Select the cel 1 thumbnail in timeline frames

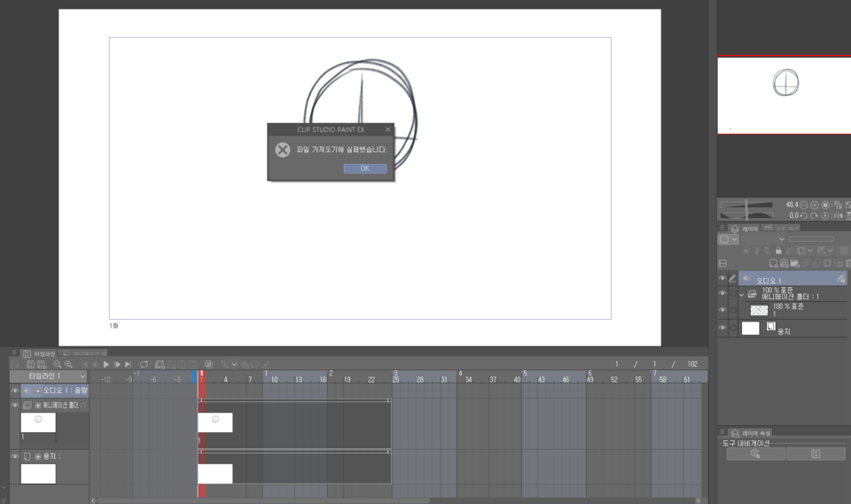(215, 423)
